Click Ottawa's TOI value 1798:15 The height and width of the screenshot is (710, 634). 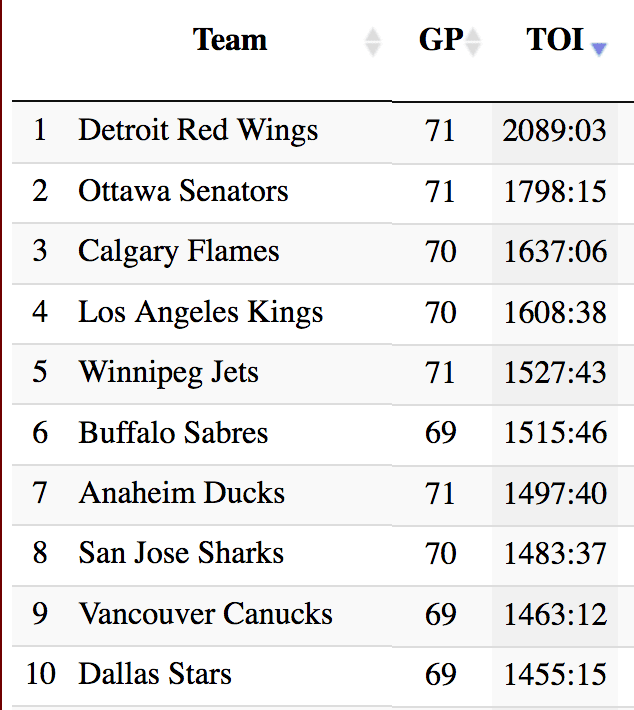[x=555, y=191]
